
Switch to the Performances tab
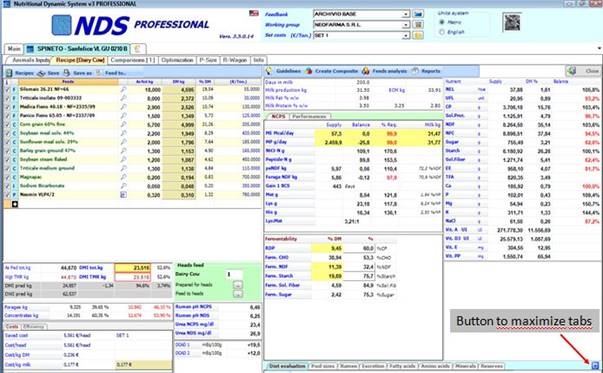(309, 116)
